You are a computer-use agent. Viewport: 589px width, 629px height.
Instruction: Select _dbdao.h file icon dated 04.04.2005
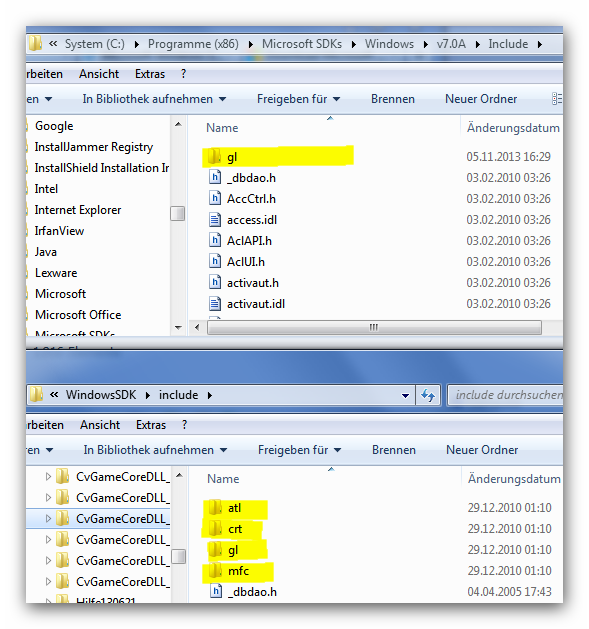tap(216, 591)
